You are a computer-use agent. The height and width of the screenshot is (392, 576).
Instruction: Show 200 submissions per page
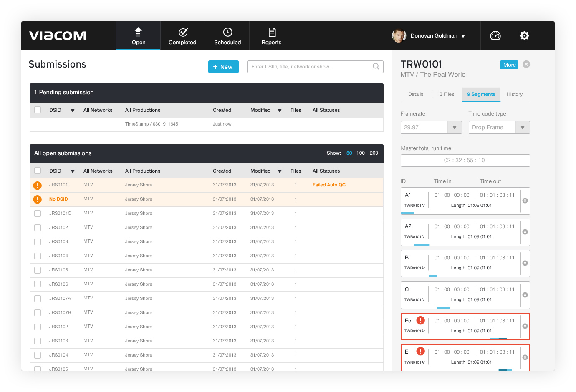pyautogui.click(x=374, y=153)
